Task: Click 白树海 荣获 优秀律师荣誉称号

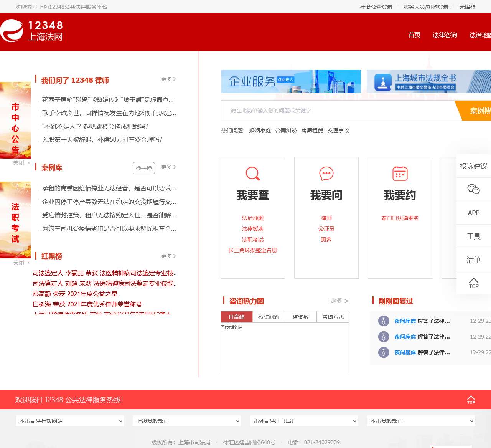Action: coord(87,304)
